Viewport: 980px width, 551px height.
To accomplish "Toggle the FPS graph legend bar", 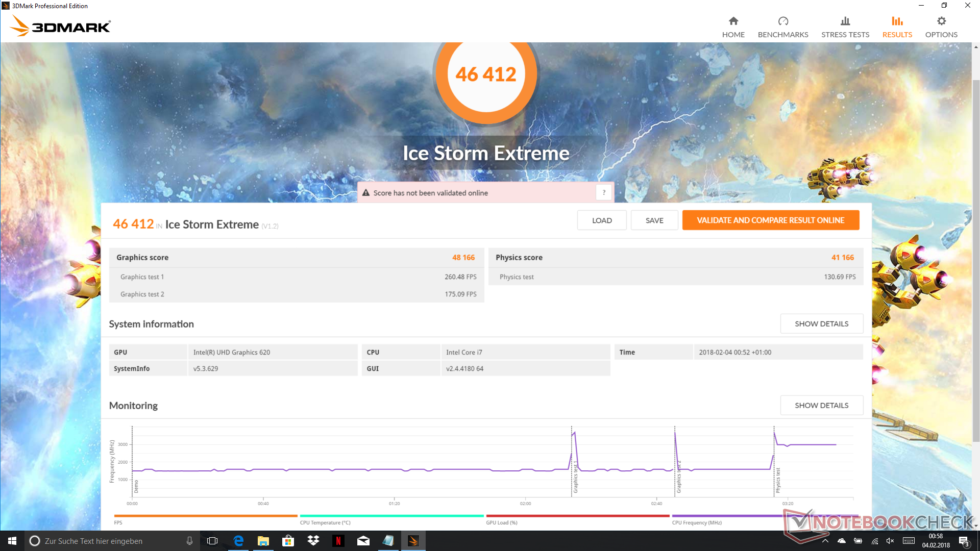I will [205, 516].
